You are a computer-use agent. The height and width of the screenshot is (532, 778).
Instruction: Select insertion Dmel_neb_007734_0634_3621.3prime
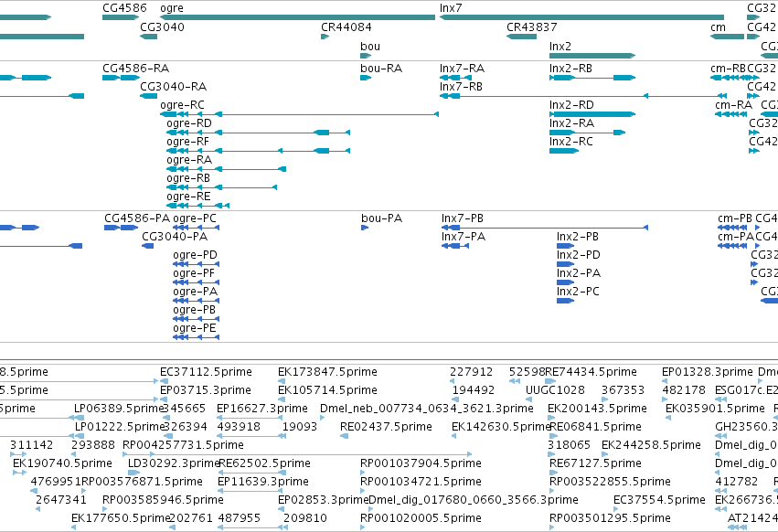323,418
